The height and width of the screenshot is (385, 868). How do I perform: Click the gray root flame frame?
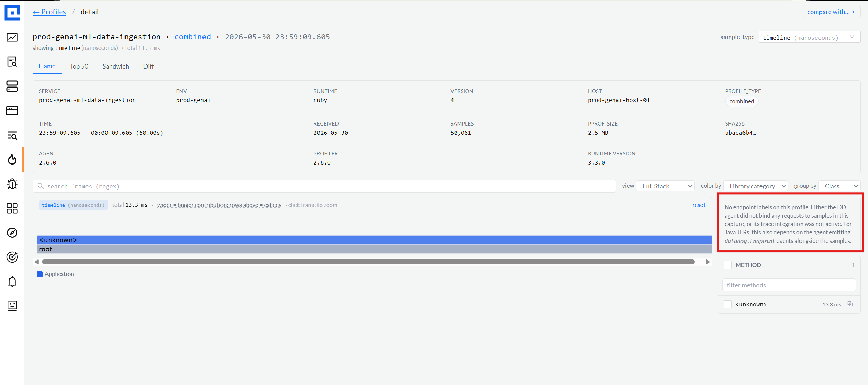(374, 249)
